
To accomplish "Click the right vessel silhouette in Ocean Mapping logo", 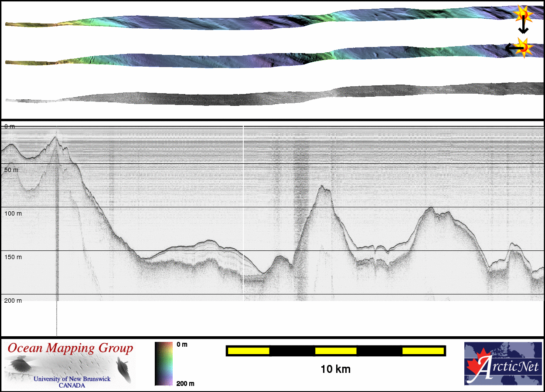I will click(x=124, y=369).
